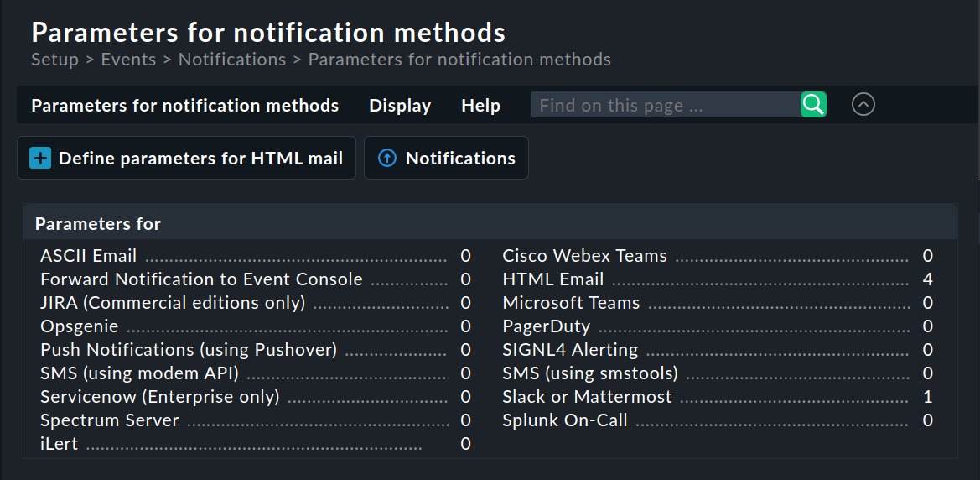
Task: Click the HTML Email count 4
Action: coord(927,279)
